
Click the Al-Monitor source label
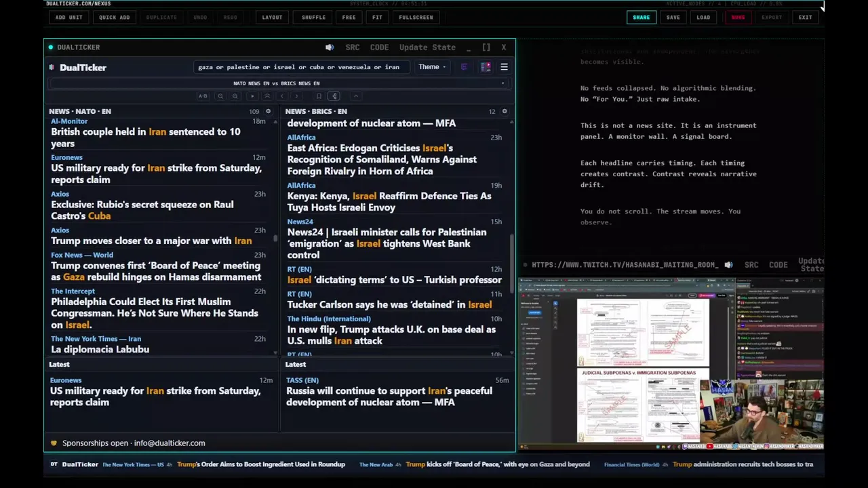(69, 121)
